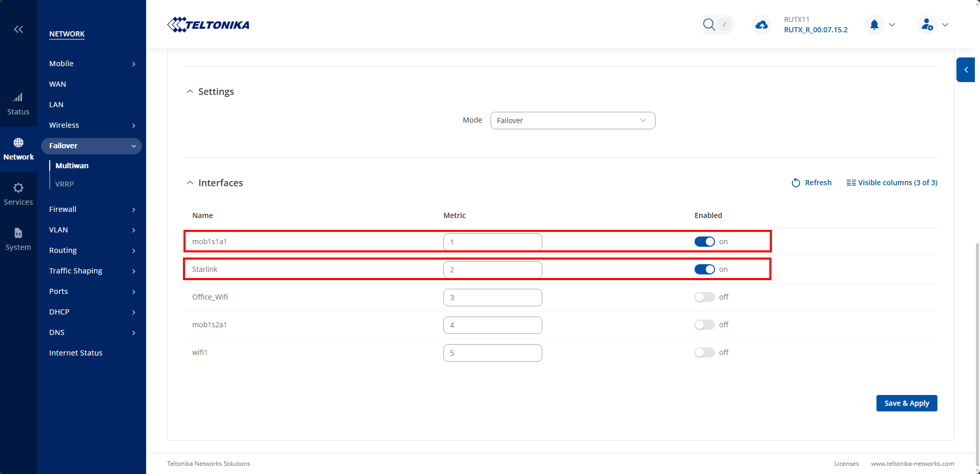The width and height of the screenshot is (980, 474).
Task: Select VRRP in the Failover submenu
Action: pyautogui.click(x=65, y=184)
